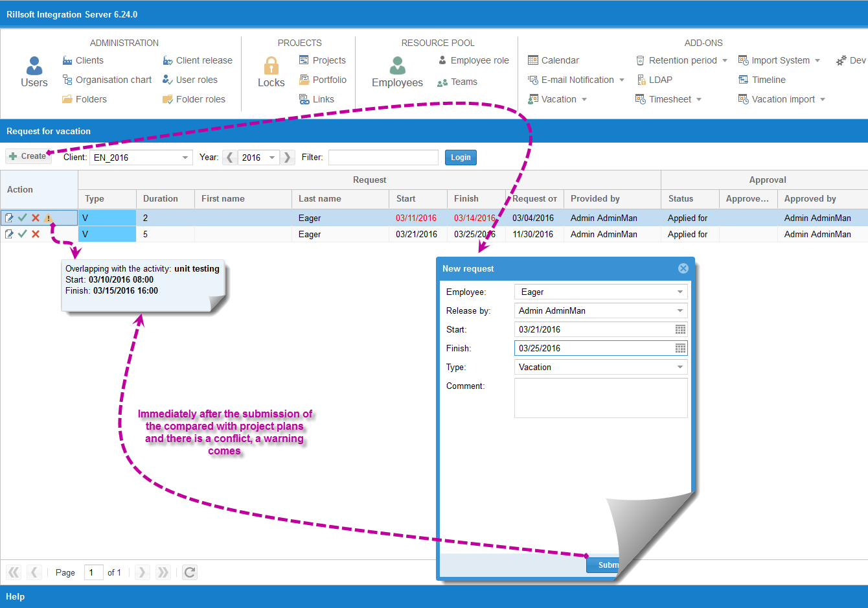
Task: Open the Locks icon
Action: coord(271,72)
